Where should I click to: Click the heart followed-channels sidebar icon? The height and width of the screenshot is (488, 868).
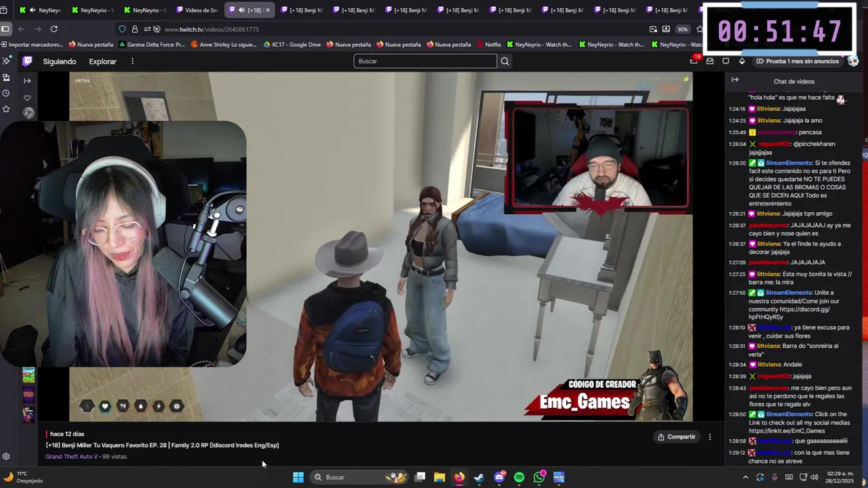pos(27,98)
